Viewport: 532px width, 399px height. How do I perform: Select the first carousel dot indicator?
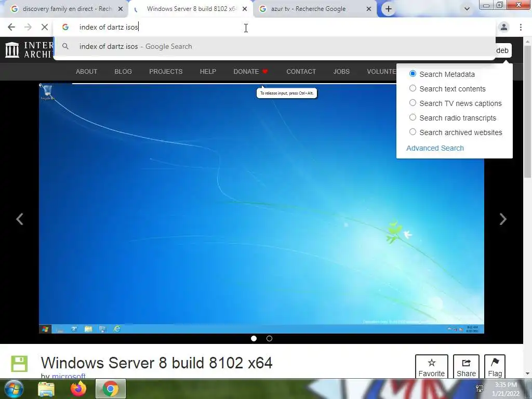[254, 338]
